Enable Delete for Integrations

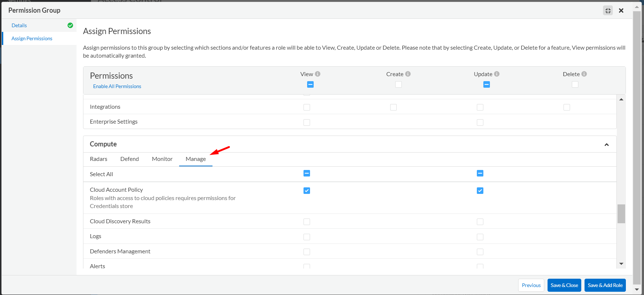click(567, 107)
